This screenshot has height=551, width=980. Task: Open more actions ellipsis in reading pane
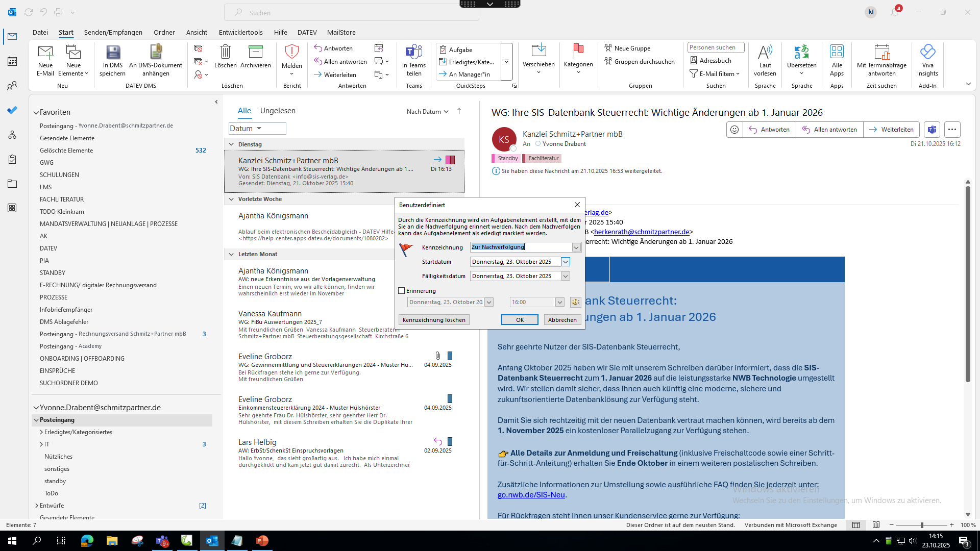point(952,130)
